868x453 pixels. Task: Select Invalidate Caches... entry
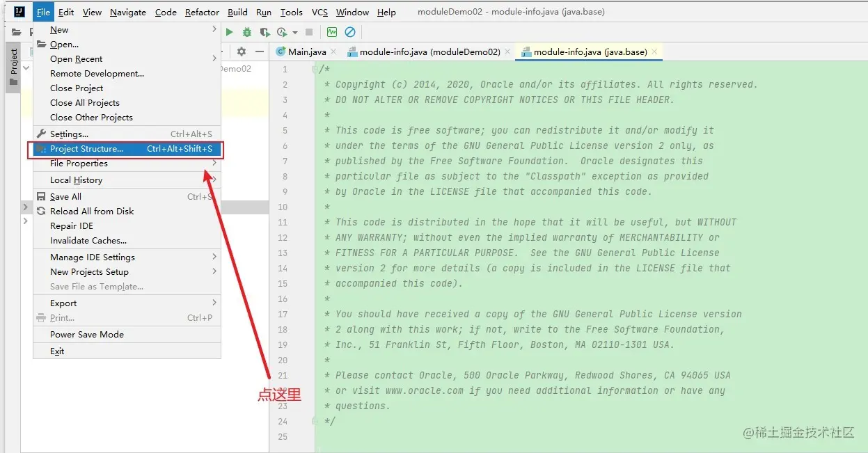(x=127, y=241)
